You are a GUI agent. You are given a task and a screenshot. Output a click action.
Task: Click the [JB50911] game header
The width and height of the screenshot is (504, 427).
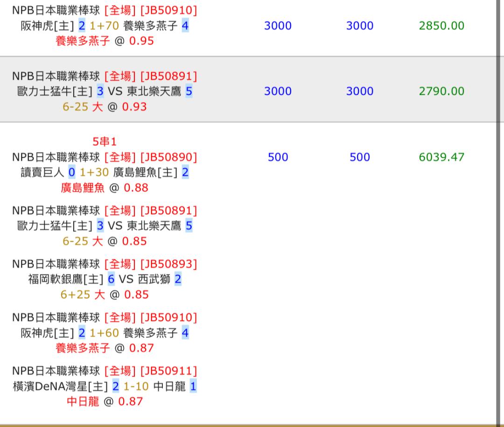[169, 371]
